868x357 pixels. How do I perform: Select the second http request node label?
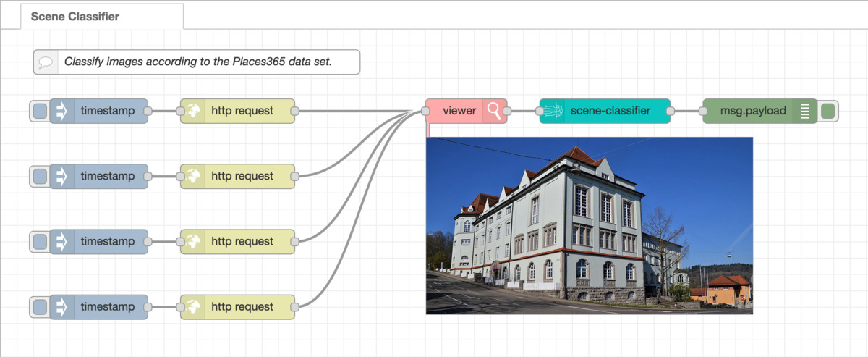click(242, 176)
